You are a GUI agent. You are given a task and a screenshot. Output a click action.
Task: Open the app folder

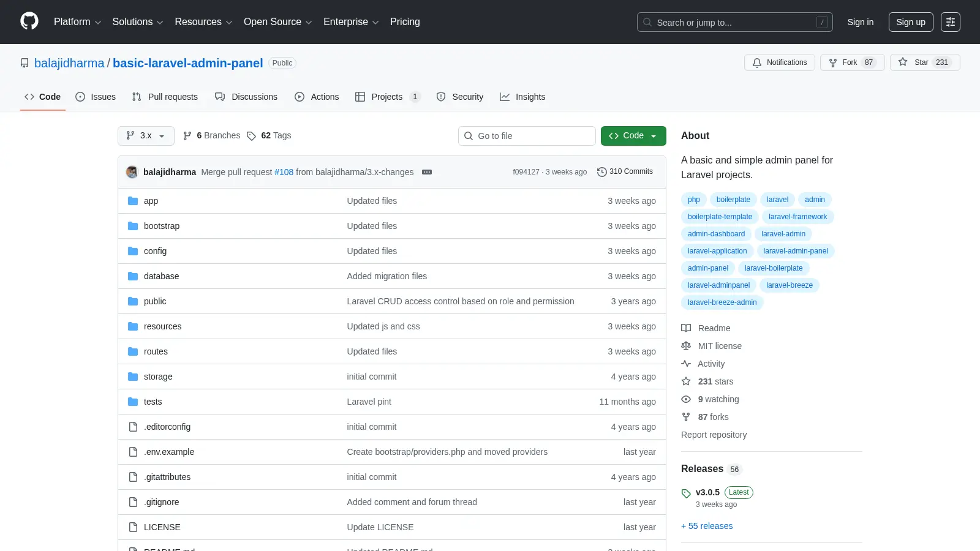151,201
